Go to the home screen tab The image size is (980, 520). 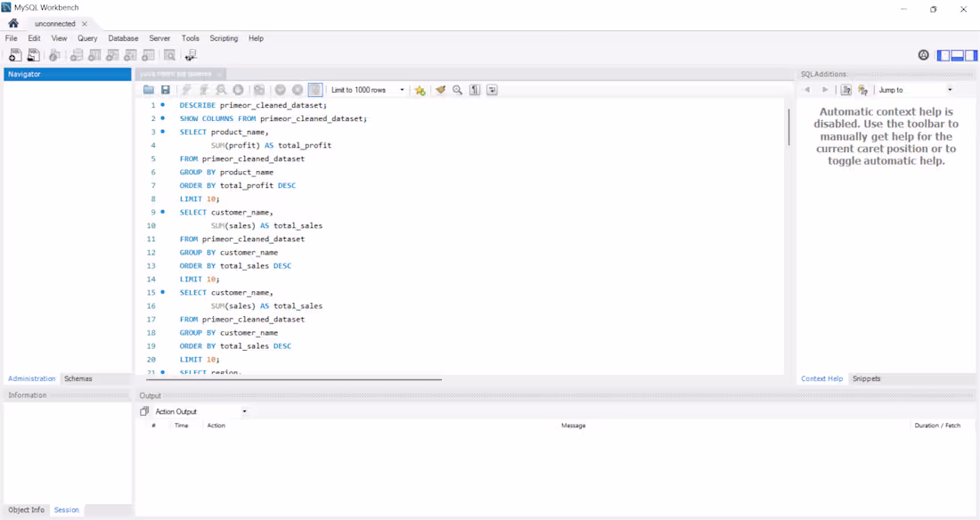[13, 23]
